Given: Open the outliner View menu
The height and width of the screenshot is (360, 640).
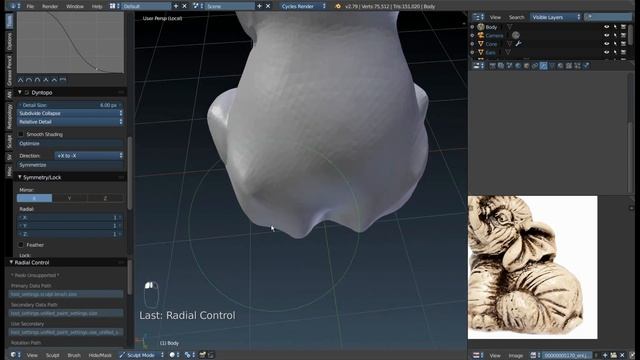Looking at the screenshot, I should pos(495,17).
